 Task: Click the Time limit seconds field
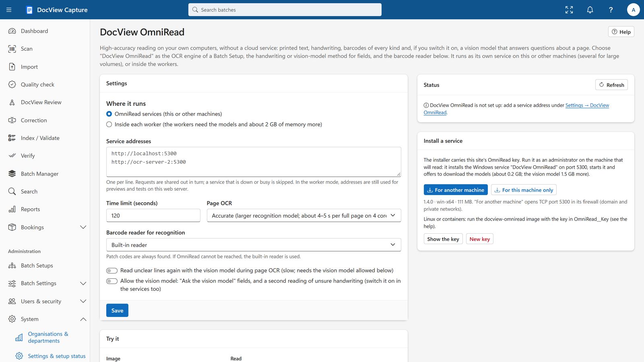coord(153,216)
